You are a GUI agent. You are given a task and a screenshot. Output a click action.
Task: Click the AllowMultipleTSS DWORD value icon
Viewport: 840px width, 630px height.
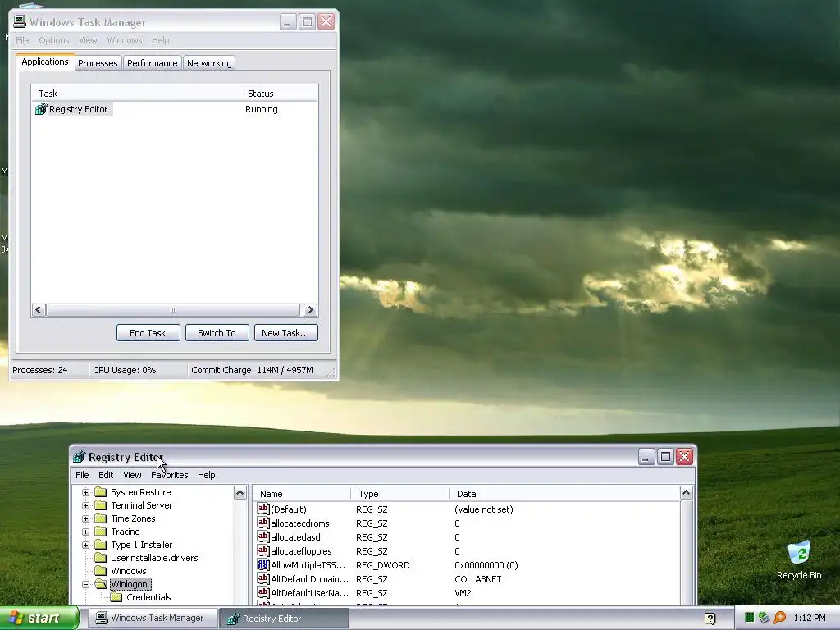[x=263, y=564]
